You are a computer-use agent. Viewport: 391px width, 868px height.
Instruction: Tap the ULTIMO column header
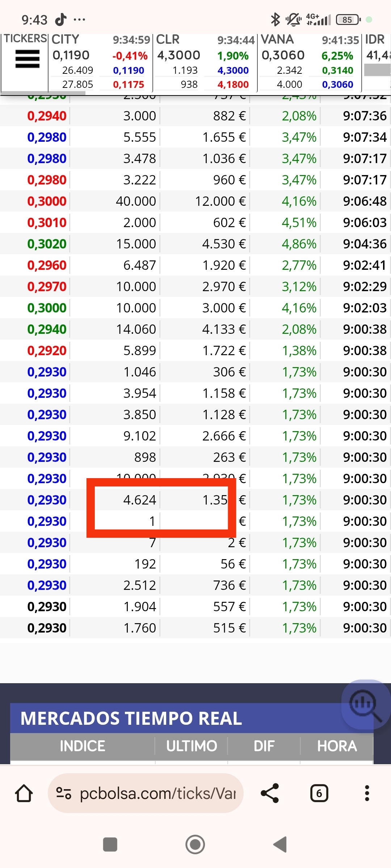192,746
